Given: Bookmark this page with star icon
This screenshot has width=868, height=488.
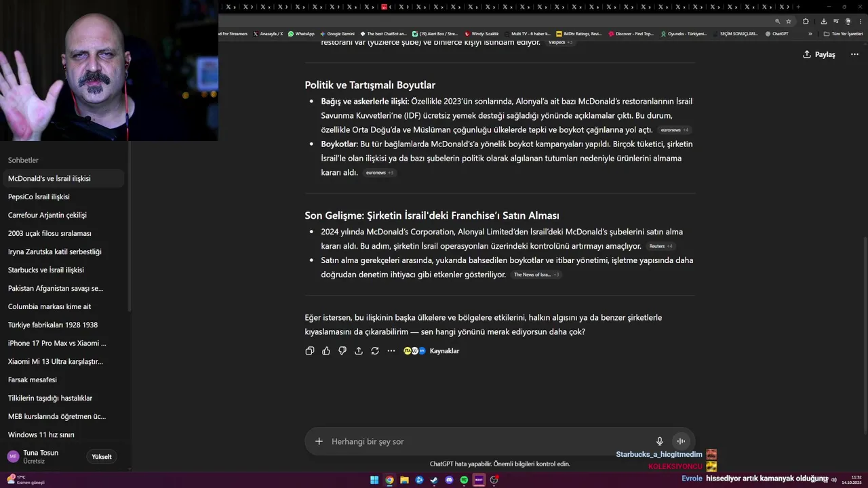Looking at the screenshot, I should pos(787,21).
